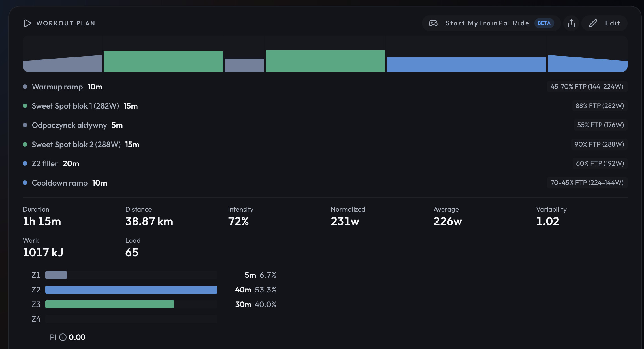Click the share/export icon
The height and width of the screenshot is (349, 644).
(571, 23)
